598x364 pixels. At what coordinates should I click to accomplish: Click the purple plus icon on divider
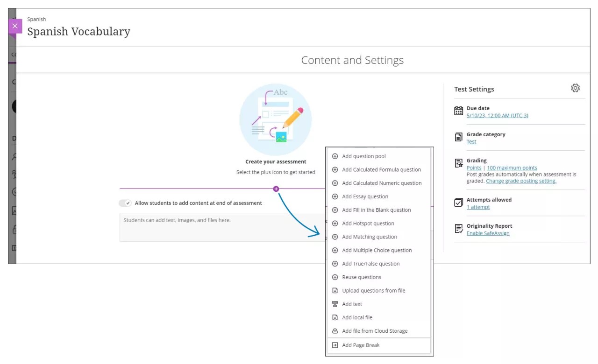coord(276,189)
